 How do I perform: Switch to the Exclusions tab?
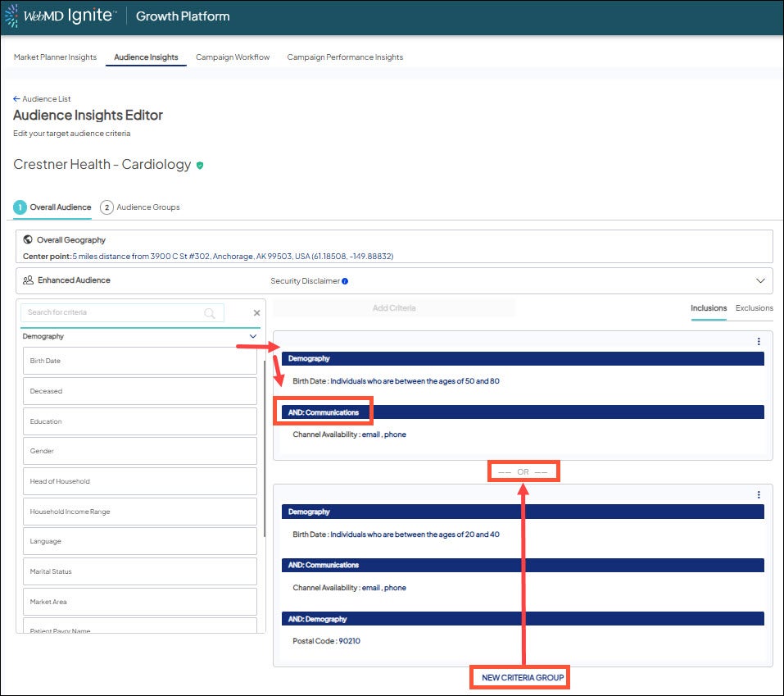pos(754,308)
